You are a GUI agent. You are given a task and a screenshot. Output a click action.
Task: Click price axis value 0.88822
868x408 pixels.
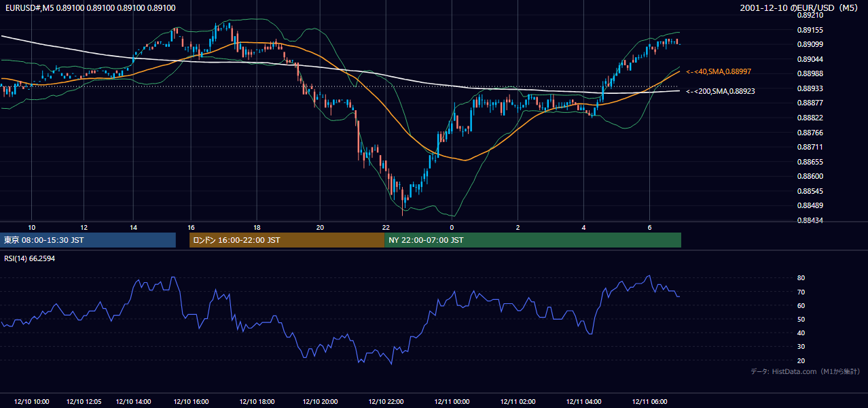coord(810,118)
